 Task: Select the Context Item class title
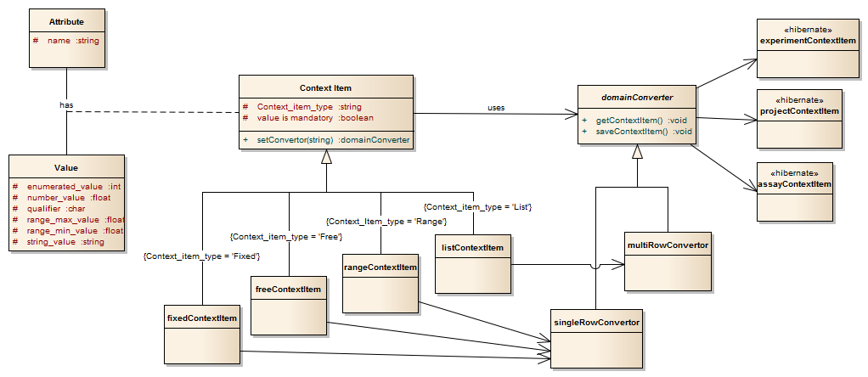[325, 87]
